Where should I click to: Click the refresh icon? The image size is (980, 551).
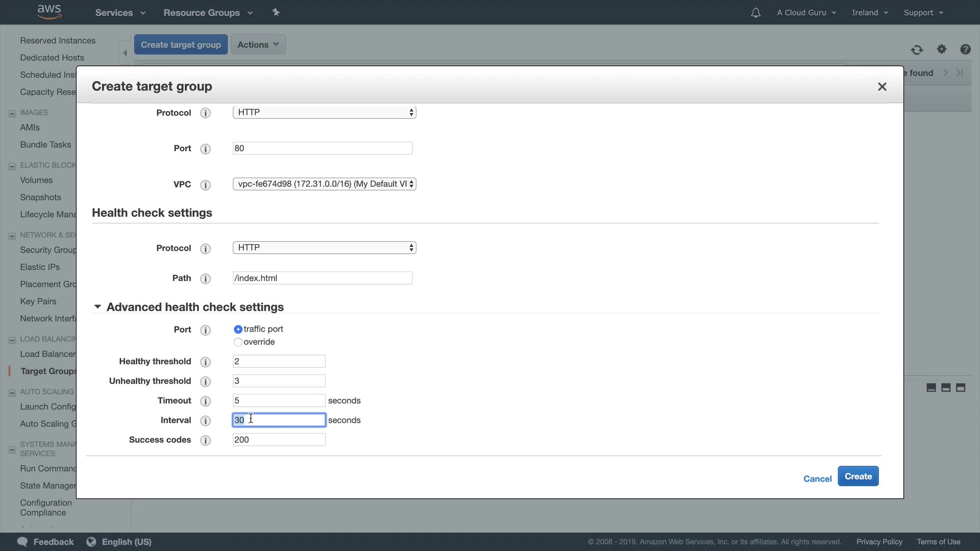point(917,49)
